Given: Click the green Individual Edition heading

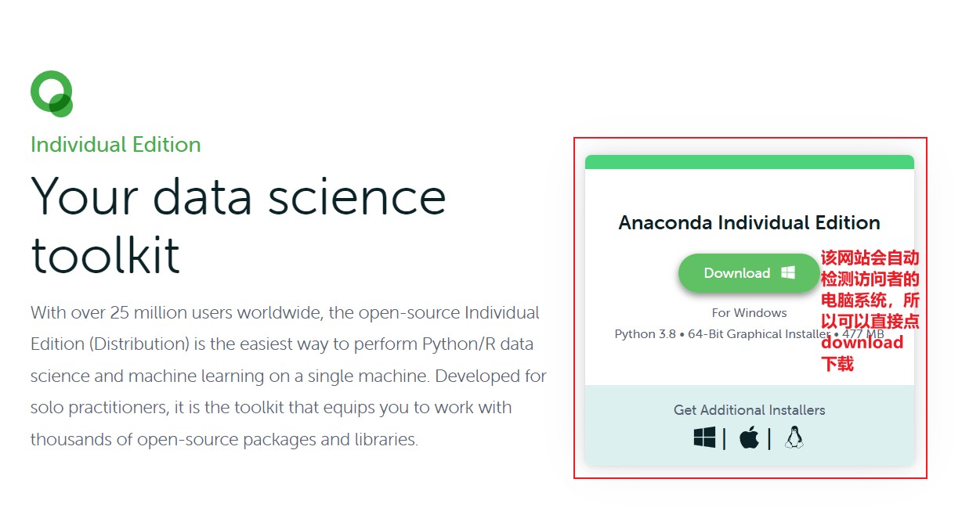Looking at the screenshot, I should point(115,145).
